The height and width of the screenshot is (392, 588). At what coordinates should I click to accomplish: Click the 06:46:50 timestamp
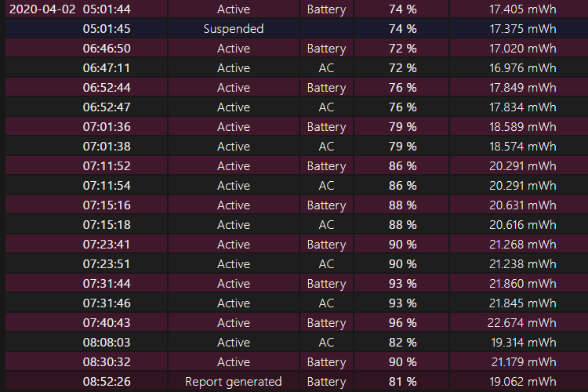click(x=107, y=49)
